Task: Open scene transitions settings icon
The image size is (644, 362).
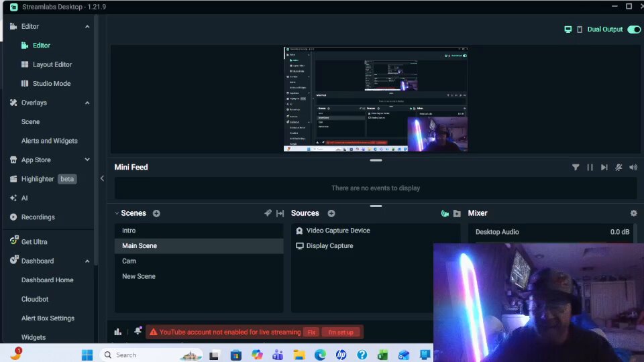Action: click(268, 213)
